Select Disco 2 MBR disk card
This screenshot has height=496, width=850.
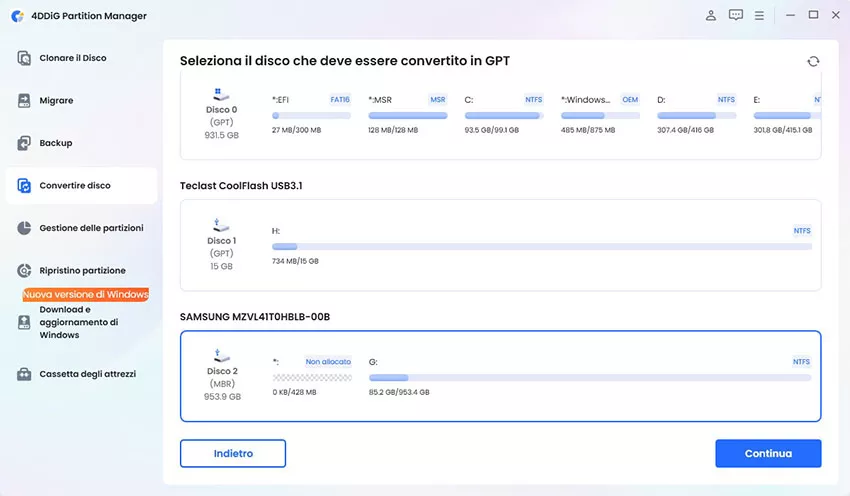coord(221,376)
